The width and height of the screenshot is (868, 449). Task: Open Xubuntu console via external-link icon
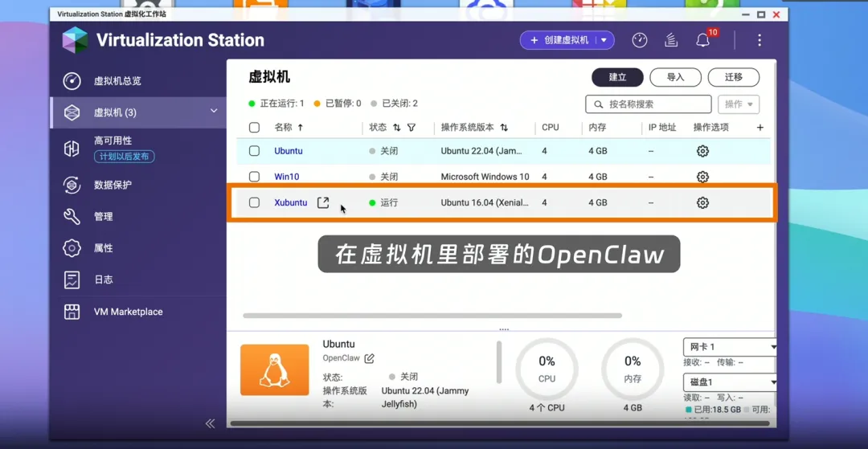coord(323,202)
